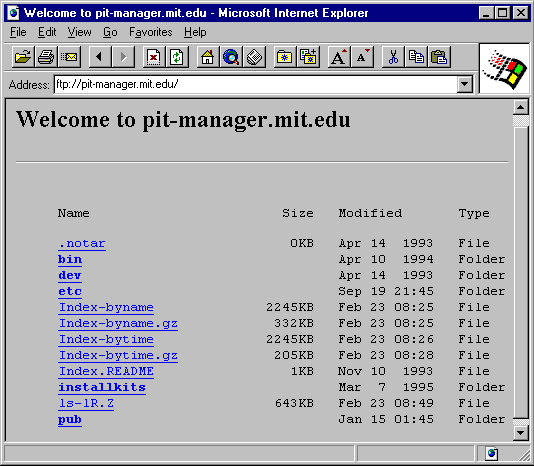The height and width of the screenshot is (466, 534).
Task: Click the 2245KB size of Index-byname
Action: pyautogui.click(x=290, y=308)
